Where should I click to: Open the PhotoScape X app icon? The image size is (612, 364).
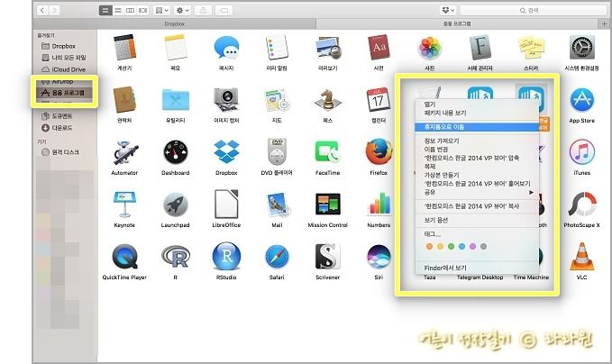pyautogui.click(x=581, y=205)
